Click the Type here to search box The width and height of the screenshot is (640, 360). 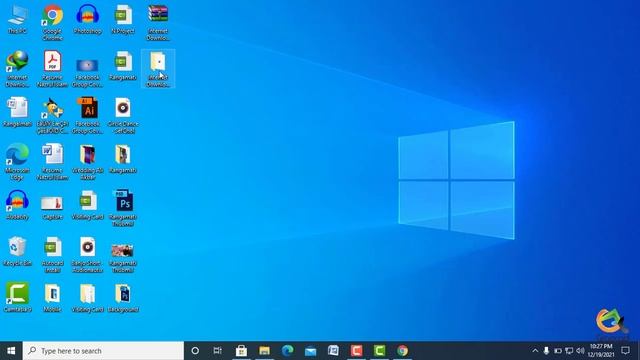pos(103,351)
